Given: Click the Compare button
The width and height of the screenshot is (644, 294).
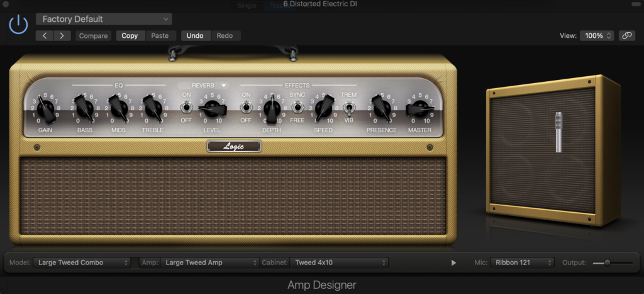Looking at the screenshot, I should pyautogui.click(x=93, y=36).
